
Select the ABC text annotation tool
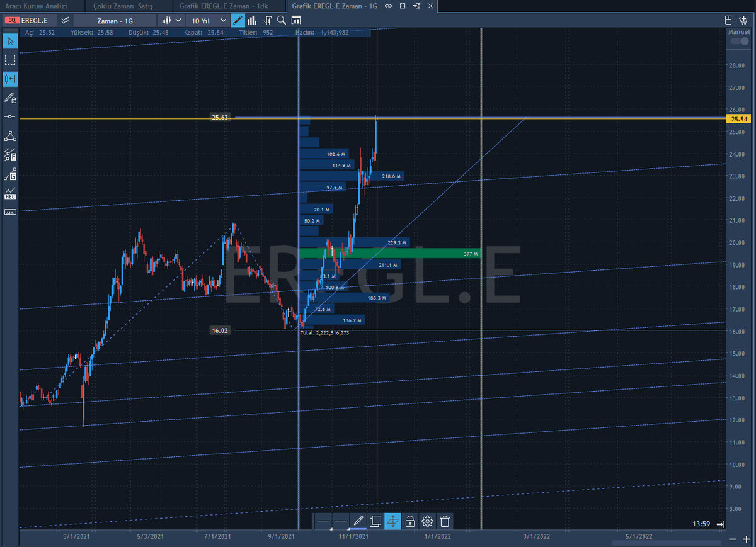point(10,193)
